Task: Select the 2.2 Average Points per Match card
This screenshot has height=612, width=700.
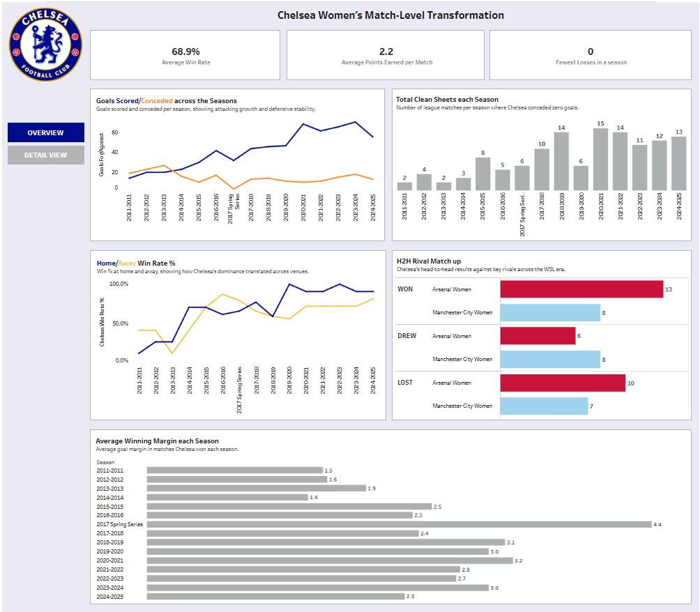Action: (386, 55)
